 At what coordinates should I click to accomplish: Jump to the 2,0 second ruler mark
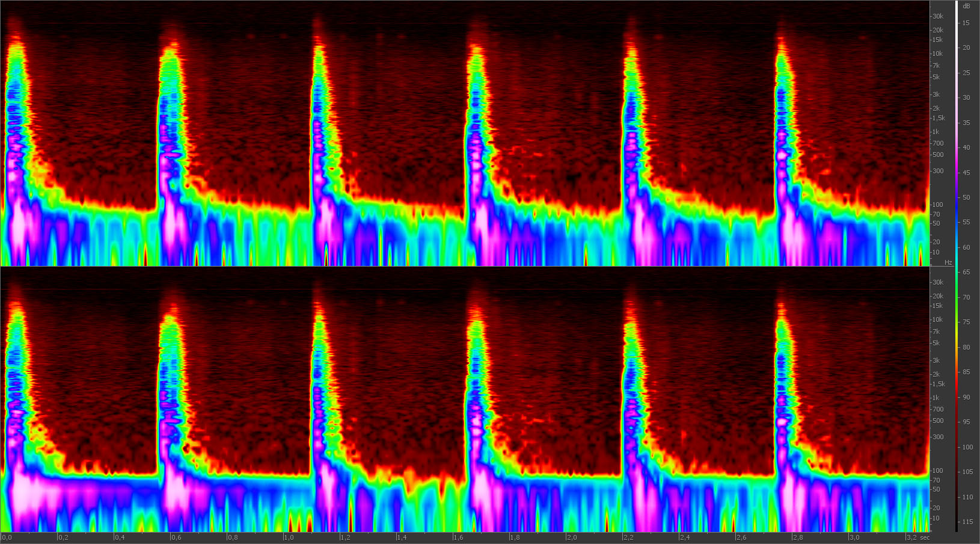click(571, 537)
